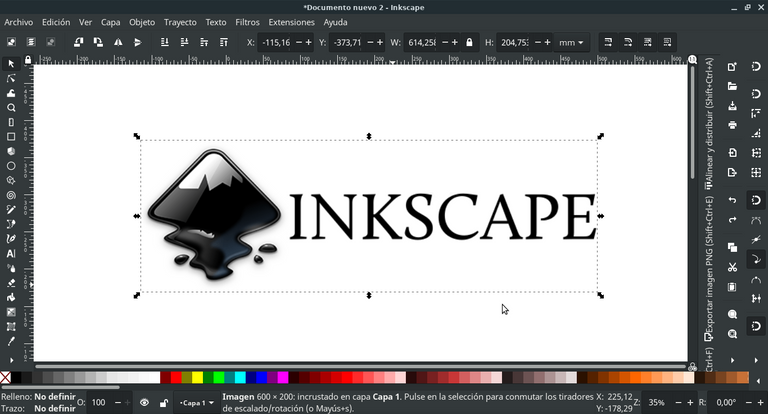Screen dimensions: 768x414
Task: Open the Filtros menu
Action: point(247,22)
